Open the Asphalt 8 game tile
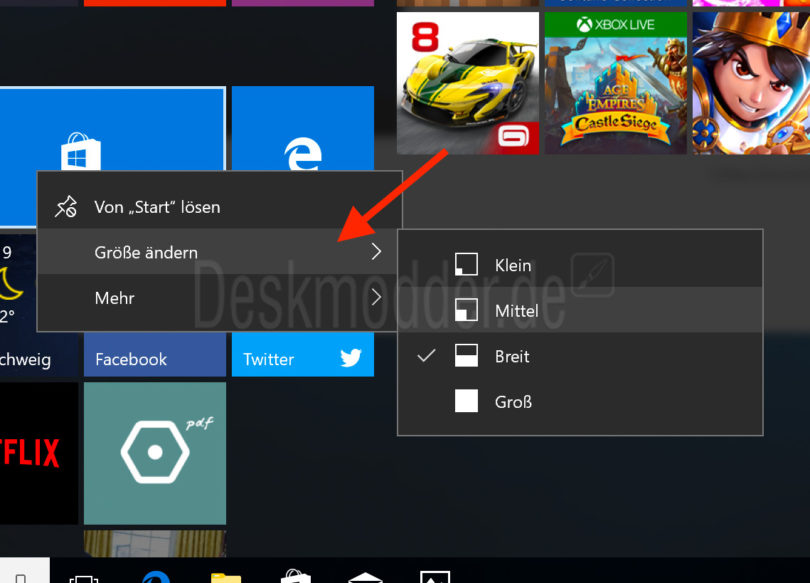This screenshot has width=810, height=583. click(468, 83)
